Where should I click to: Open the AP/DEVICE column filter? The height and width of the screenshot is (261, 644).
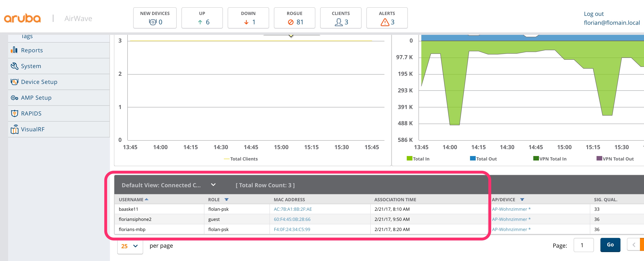pyautogui.click(x=522, y=200)
